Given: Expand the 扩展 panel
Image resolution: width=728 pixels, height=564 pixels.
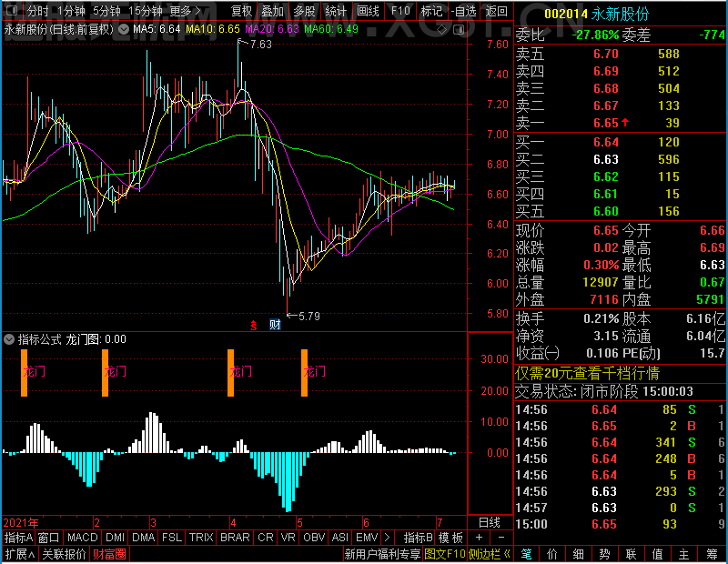Looking at the screenshot, I should [20, 554].
